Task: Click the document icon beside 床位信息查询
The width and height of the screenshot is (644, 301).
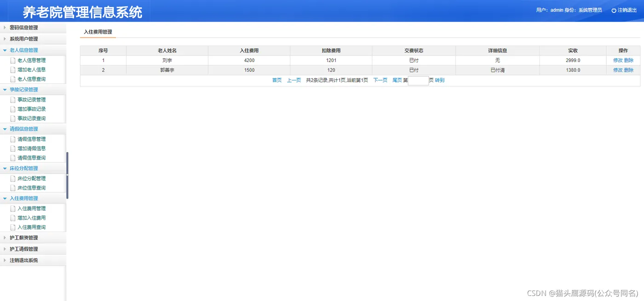Action: tap(13, 188)
